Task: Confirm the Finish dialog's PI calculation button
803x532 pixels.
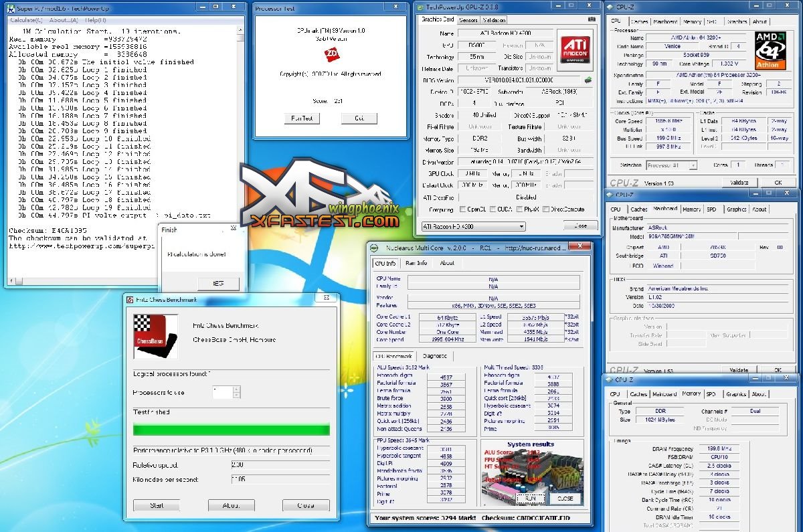Action: point(218,284)
